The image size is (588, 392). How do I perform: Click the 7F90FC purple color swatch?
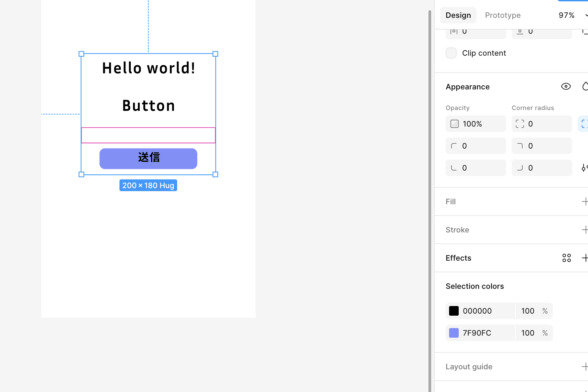coord(454,333)
